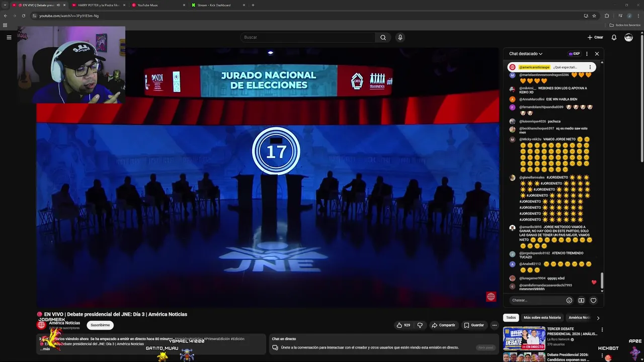Subscribe with Suscribirme button

pyautogui.click(x=100, y=325)
